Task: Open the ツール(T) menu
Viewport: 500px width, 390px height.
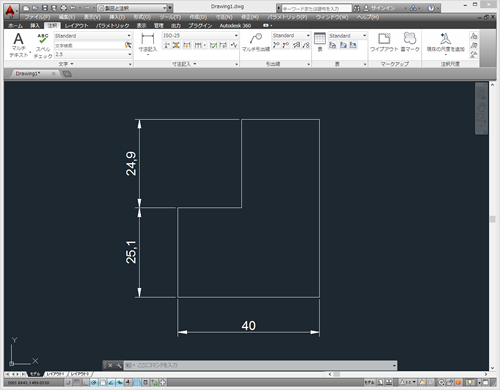Action: pos(170,17)
